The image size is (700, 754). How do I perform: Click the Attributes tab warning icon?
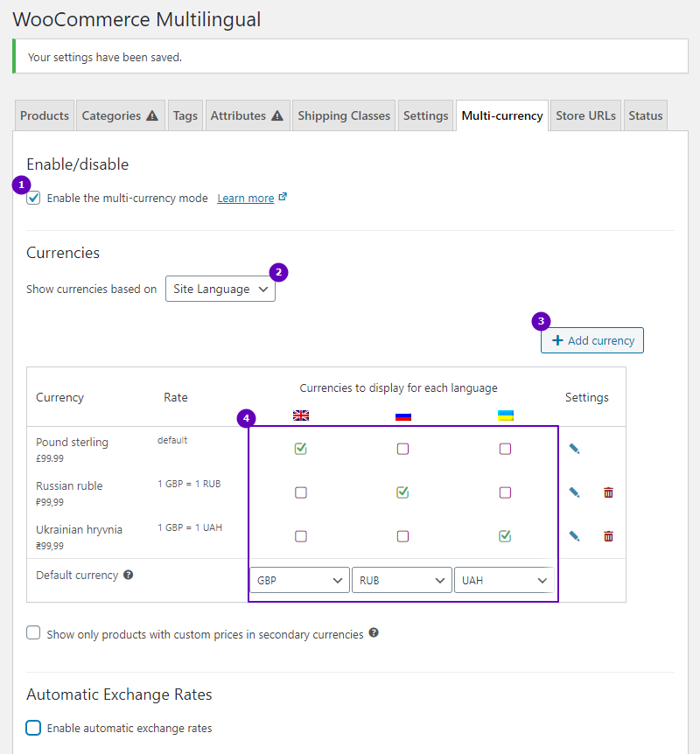click(277, 115)
